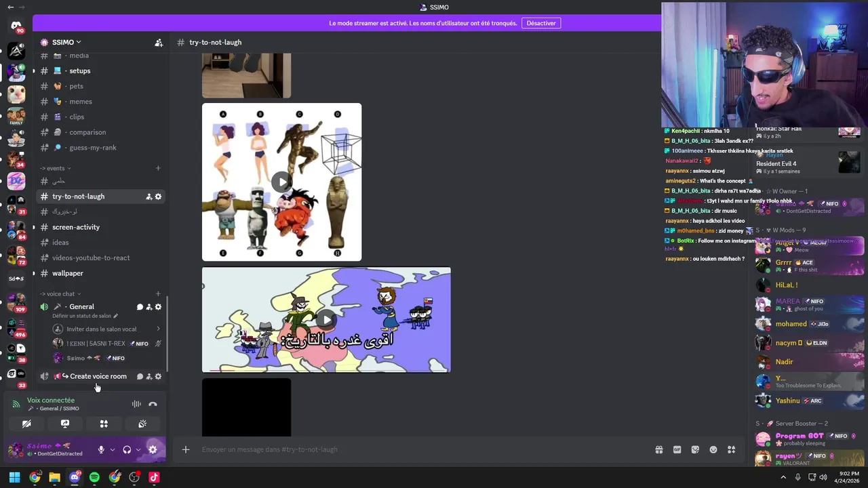
Task: Open Spotify from the taskbar
Action: point(94,477)
